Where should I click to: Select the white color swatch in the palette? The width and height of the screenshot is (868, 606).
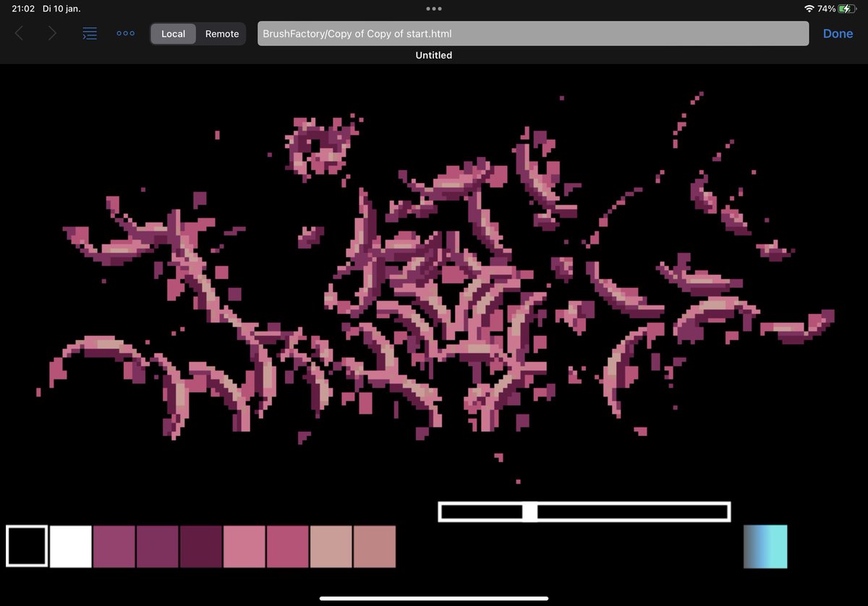[70, 546]
